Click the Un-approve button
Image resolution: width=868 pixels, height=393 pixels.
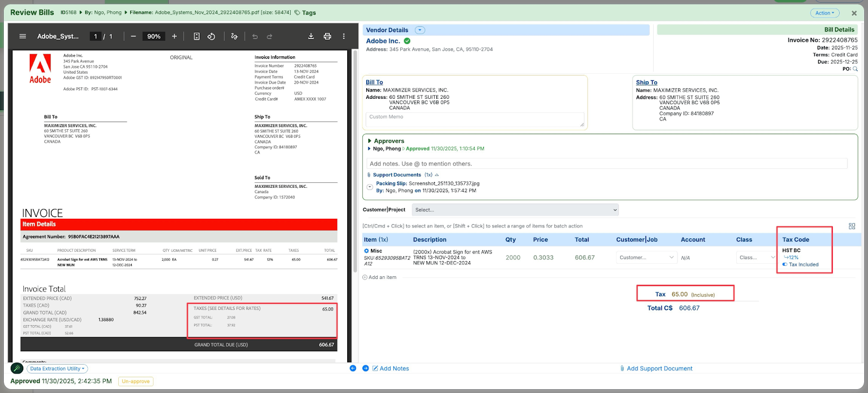(136, 381)
